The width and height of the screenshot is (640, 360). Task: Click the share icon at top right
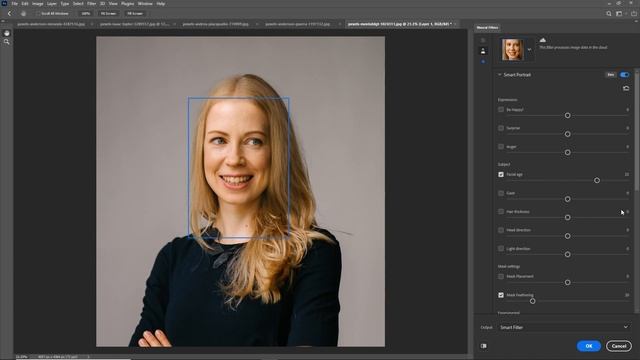[x=634, y=13]
